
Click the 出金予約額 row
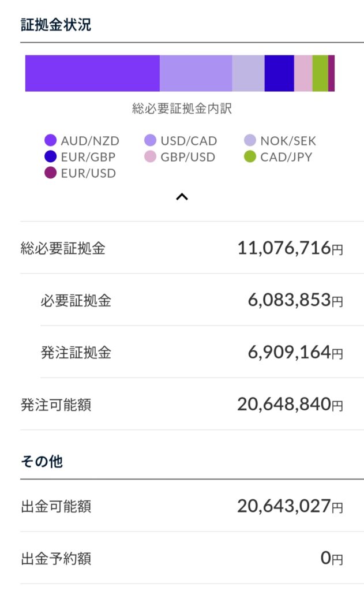pyautogui.click(x=182, y=558)
